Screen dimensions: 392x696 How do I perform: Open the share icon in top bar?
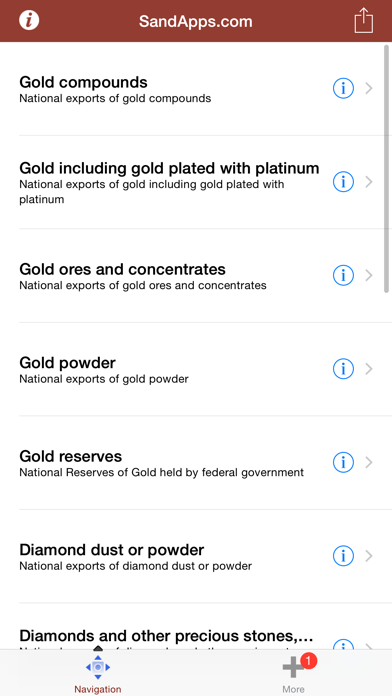click(364, 20)
